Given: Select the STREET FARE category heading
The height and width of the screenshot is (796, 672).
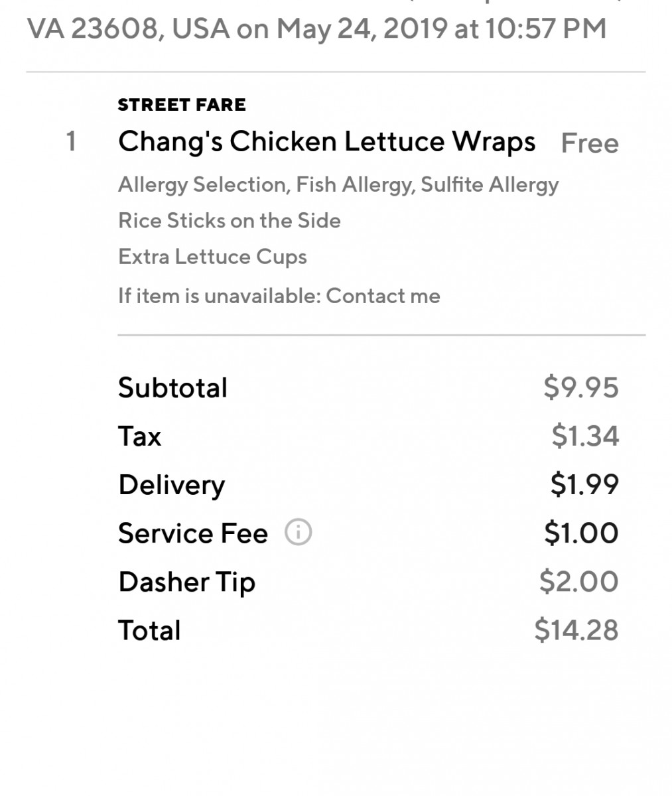Looking at the screenshot, I should click(x=182, y=105).
